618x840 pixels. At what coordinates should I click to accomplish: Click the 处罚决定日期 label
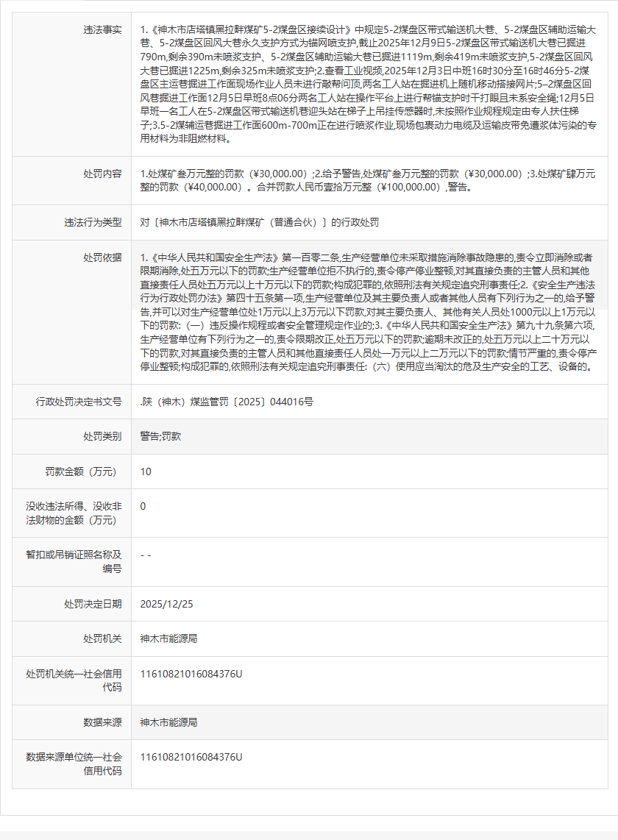[x=93, y=604]
